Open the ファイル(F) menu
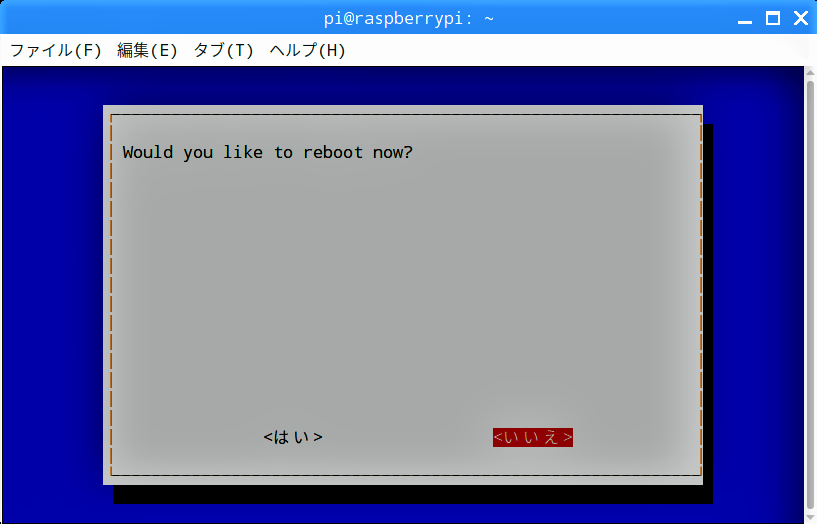 [56, 51]
